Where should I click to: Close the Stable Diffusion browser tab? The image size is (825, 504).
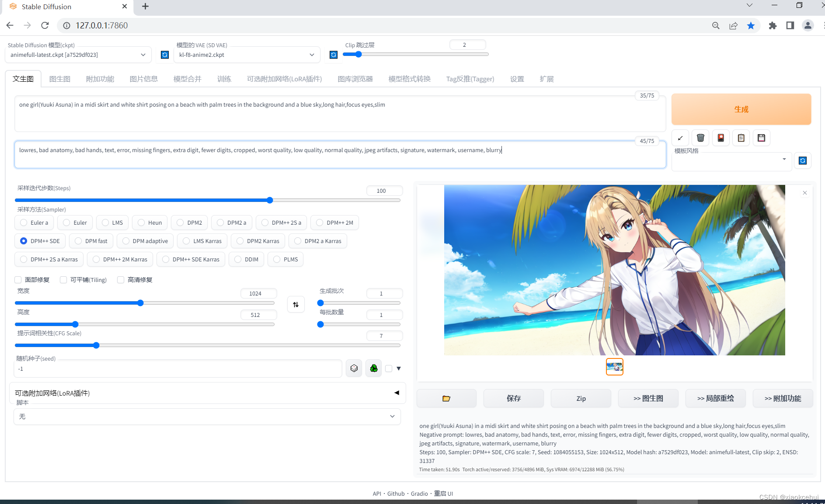pyautogui.click(x=125, y=7)
